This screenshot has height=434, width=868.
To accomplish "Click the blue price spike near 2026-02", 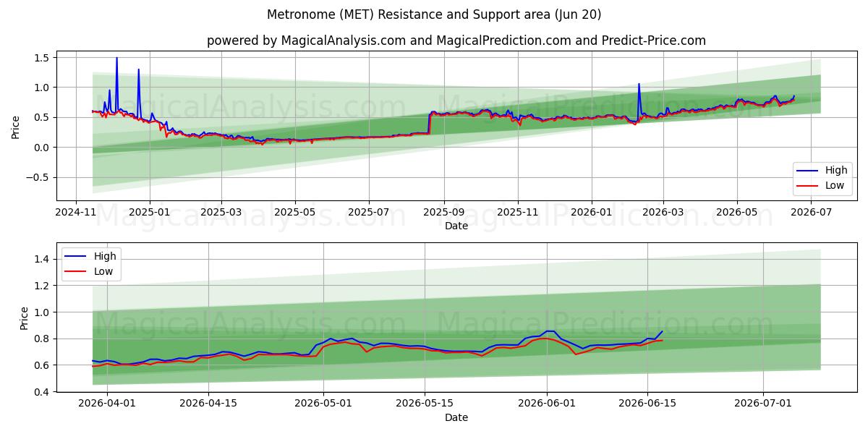I will point(639,84).
